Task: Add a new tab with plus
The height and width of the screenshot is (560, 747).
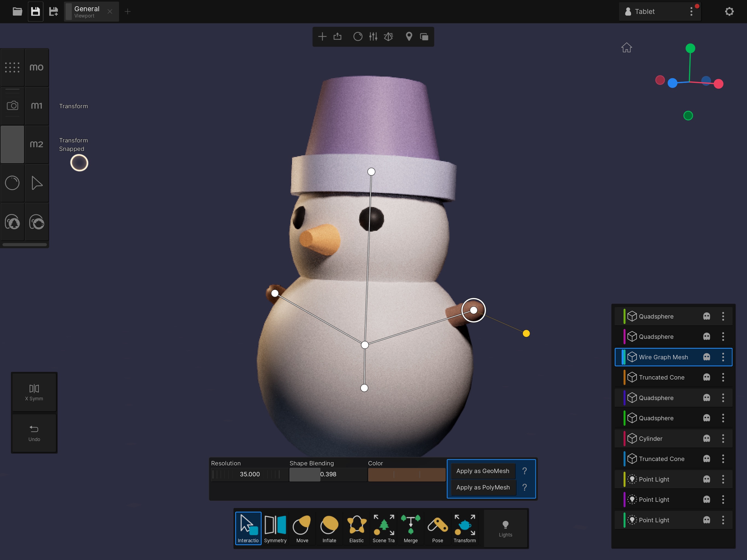Action: click(128, 11)
